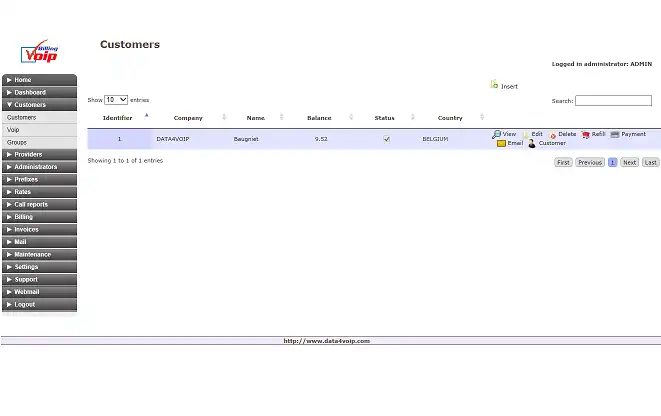The height and width of the screenshot is (416, 661).
Task: Sort by Status column arrows
Action: pos(412,117)
